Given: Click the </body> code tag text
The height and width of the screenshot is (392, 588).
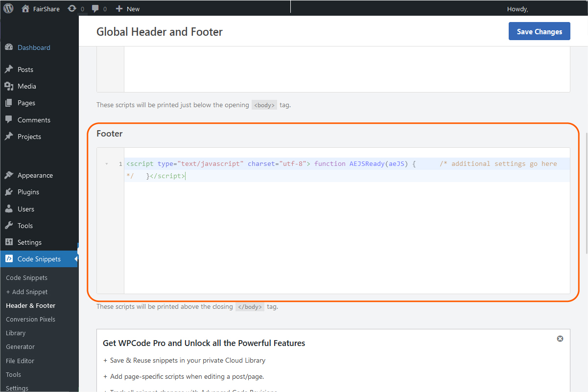Looking at the screenshot, I should tap(250, 307).
